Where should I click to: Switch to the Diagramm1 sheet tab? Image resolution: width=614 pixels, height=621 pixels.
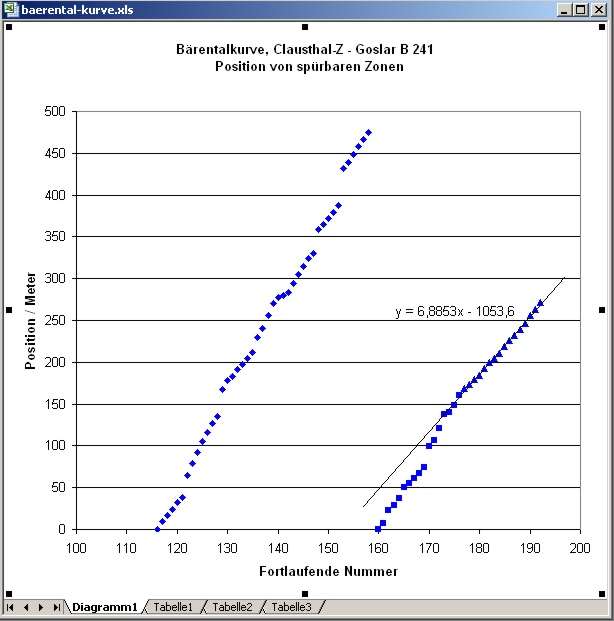(105, 607)
